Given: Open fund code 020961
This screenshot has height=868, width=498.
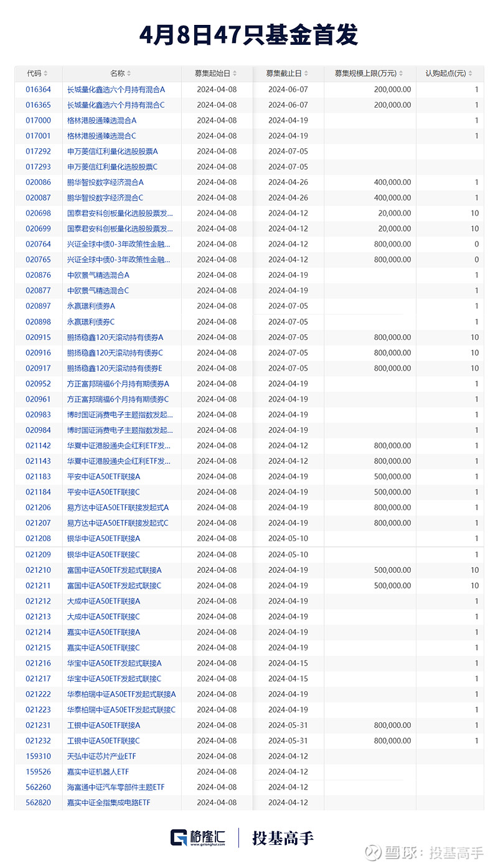Looking at the screenshot, I should (x=39, y=399).
